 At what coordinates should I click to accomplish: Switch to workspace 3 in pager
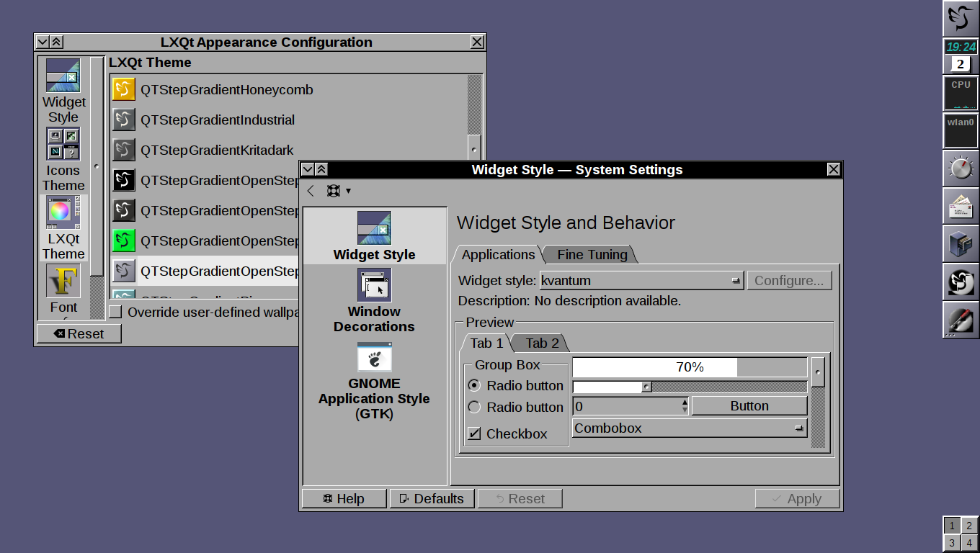(x=952, y=543)
